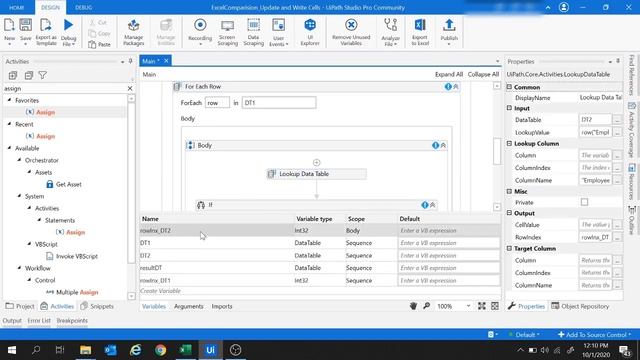Click Expand All in the designer

pyautogui.click(x=449, y=74)
